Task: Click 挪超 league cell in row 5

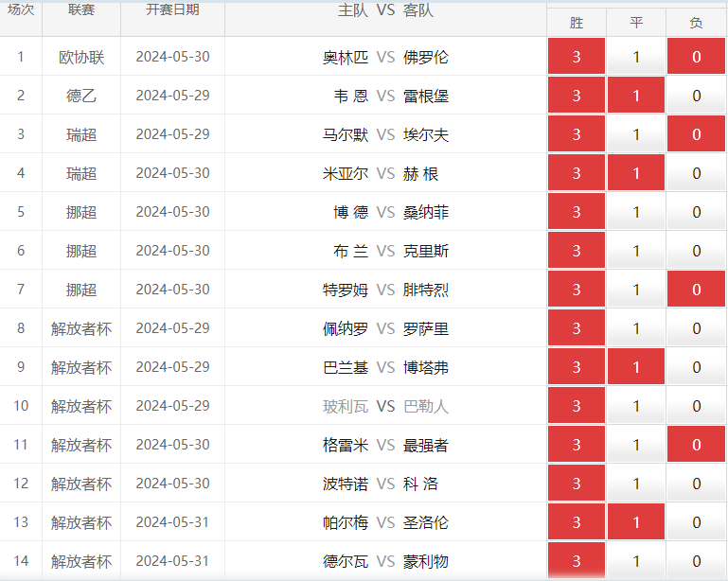Action: click(x=81, y=212)
